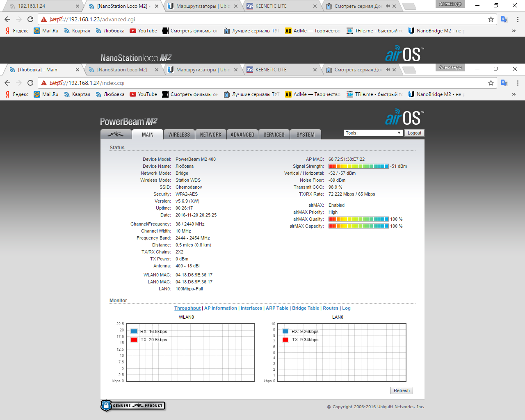525x420 pixels.
Task: Click Google Translate icon in front window
Action: (504, 83)
